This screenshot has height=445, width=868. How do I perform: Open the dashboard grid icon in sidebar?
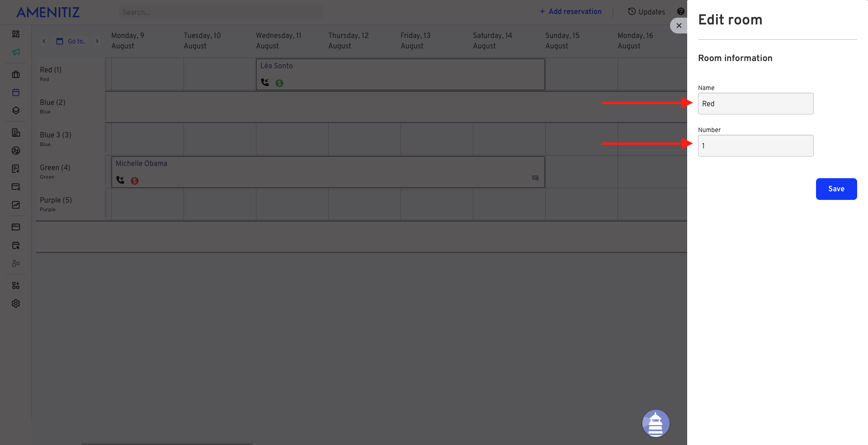coord(16,34)
